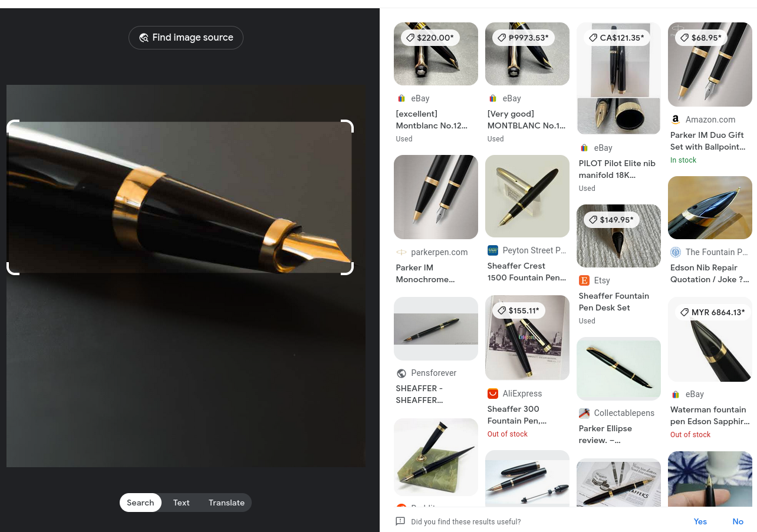This screenshot has width=757, height=532.
Task: Click the Find image source lens icon
Action: click(x=143, y=38)
